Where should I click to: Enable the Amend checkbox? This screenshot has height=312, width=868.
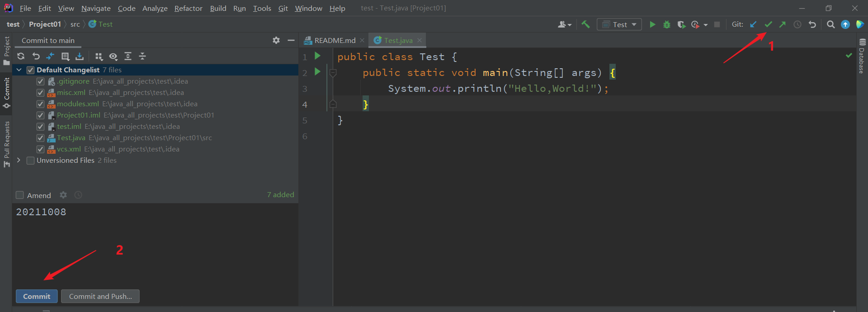pyautogui.click(x=20, y=195)
